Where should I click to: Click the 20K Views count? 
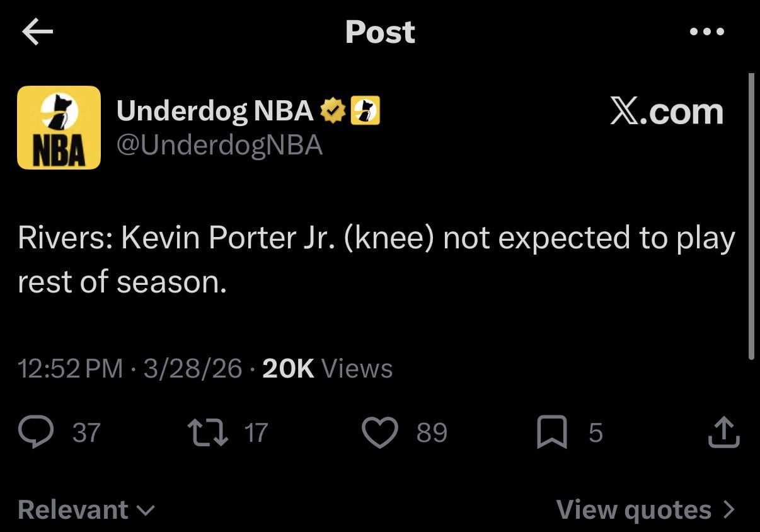pos(327,369)
